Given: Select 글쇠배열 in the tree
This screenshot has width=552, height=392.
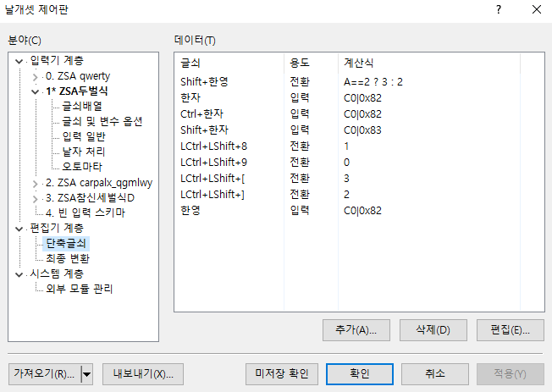Looking at the screenshot, I should (x=82, y=107).
